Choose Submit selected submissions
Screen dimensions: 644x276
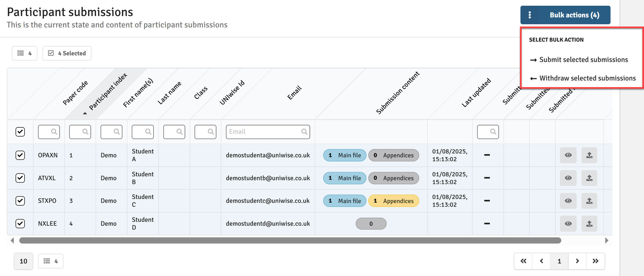click(x=579, y=59)
